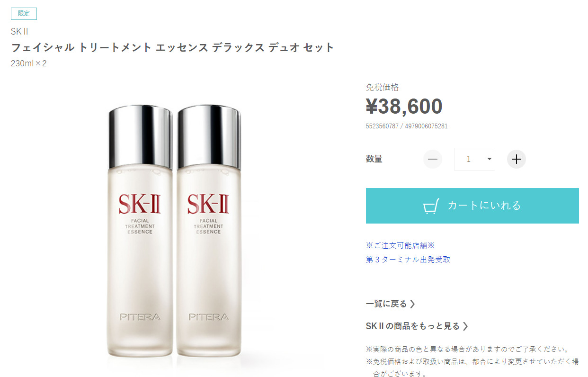Click the 230ml×2 volume text

(29, 63)
